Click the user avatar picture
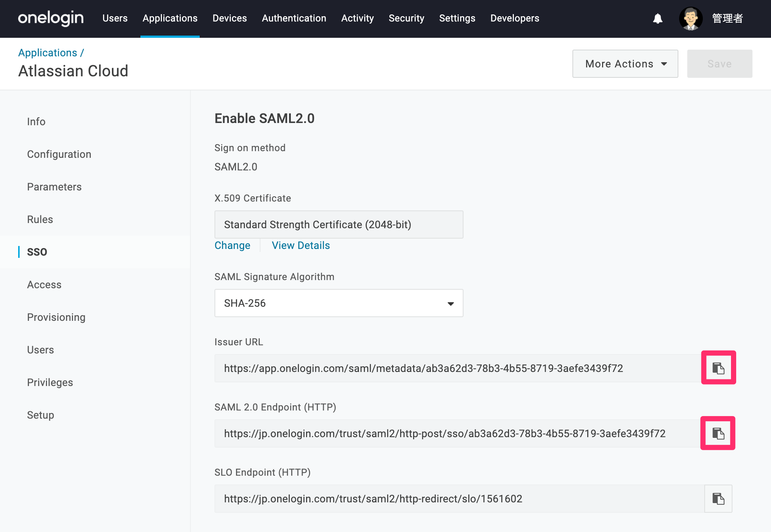The image size is (771, 532). pyautogui.click(x=691, y=18)
